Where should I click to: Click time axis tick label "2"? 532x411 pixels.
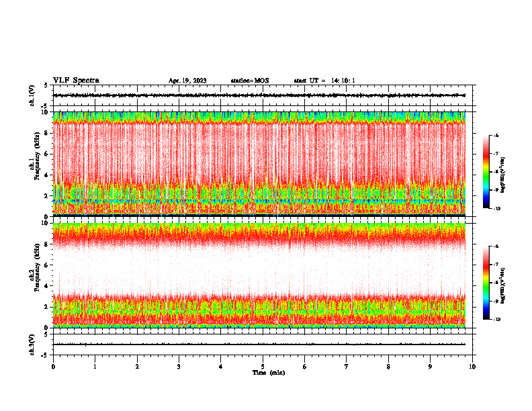(x=137, y=367)
